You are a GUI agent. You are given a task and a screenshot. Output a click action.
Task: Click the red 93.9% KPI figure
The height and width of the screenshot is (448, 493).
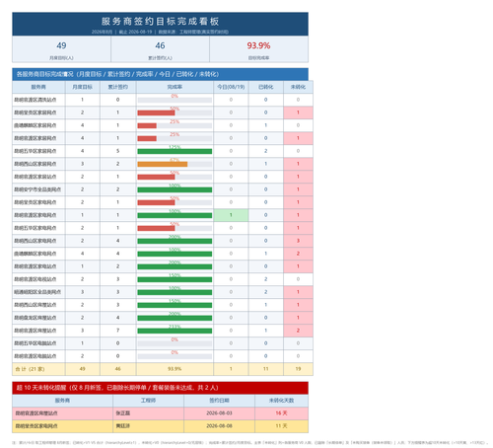point(258,45)
